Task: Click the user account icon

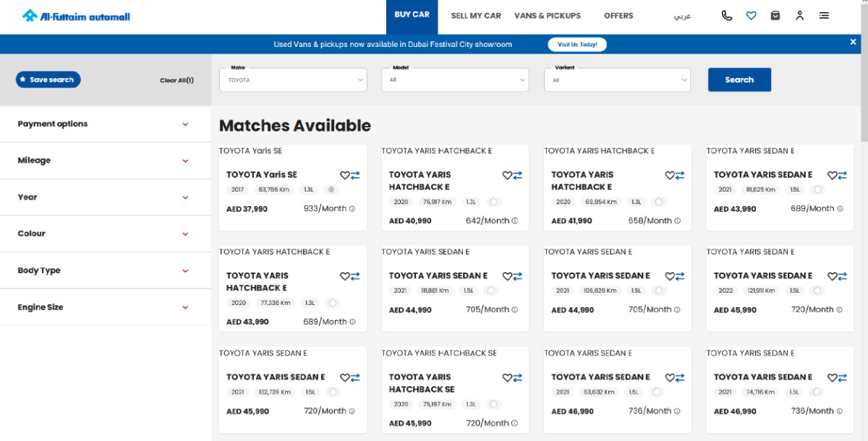Action: 799,15
